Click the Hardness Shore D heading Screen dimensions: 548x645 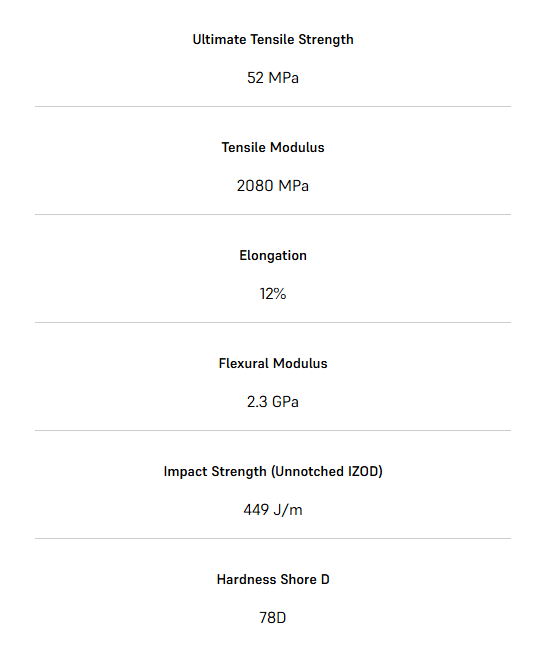(x=273, y=579)
